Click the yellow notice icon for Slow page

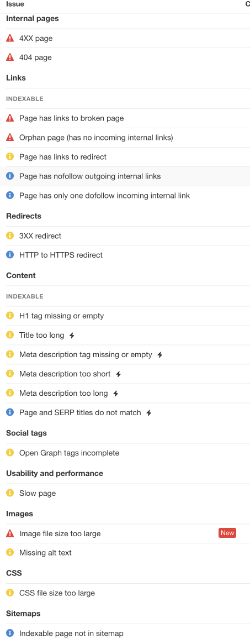coord(10,493)
